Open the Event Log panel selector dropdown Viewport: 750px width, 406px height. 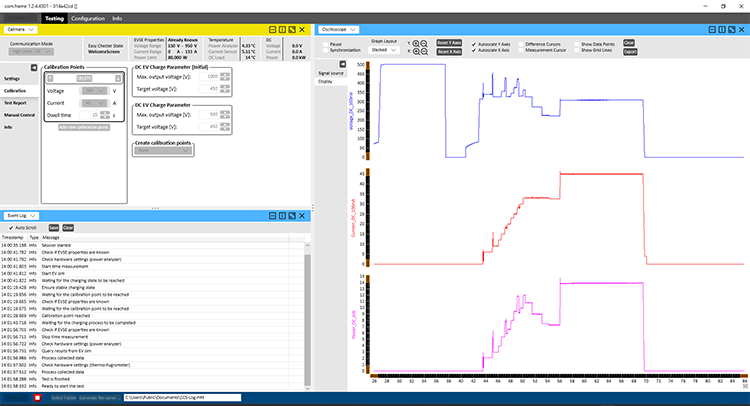click(22, 216)
